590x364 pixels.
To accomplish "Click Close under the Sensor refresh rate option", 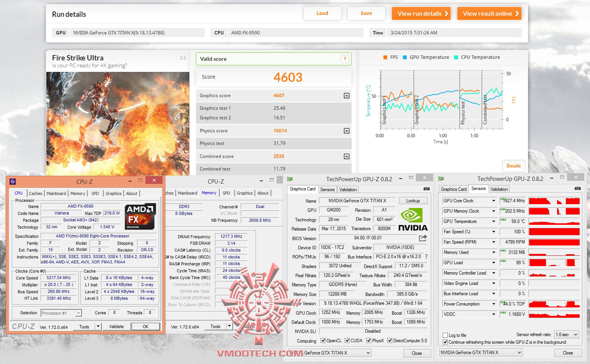I will pos(568,353).
